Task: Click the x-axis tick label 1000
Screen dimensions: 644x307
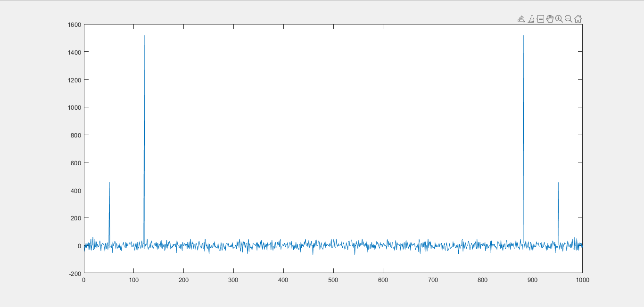Action: 583,280
